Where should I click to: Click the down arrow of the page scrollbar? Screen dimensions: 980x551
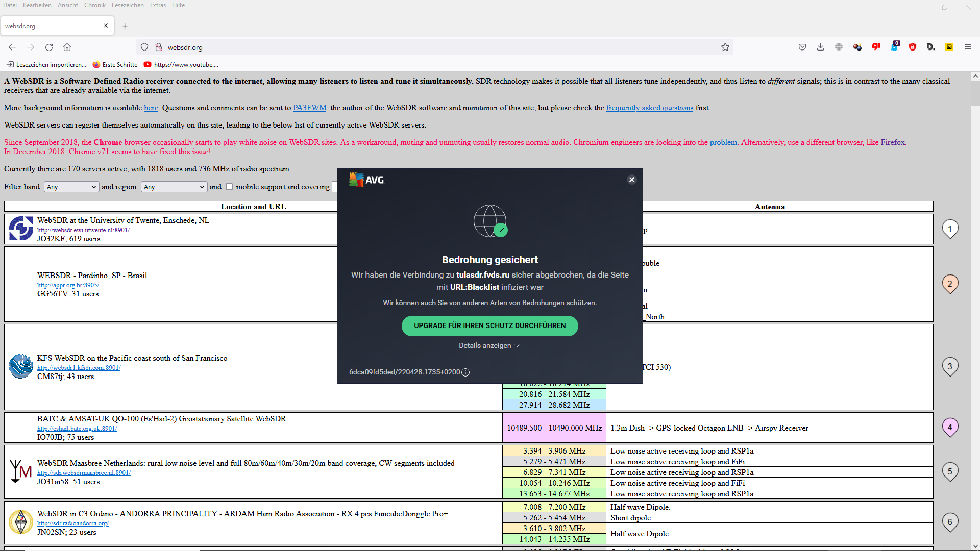(975, 546)
